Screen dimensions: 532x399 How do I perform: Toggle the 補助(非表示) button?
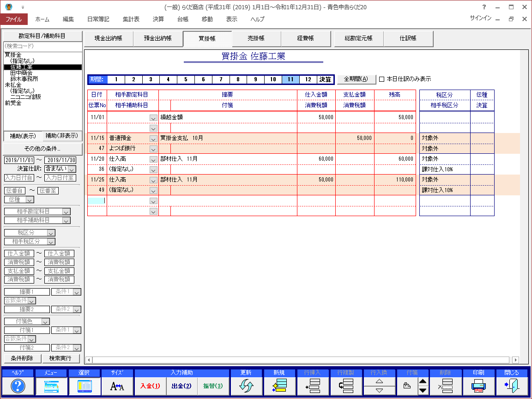click(62, 136)
